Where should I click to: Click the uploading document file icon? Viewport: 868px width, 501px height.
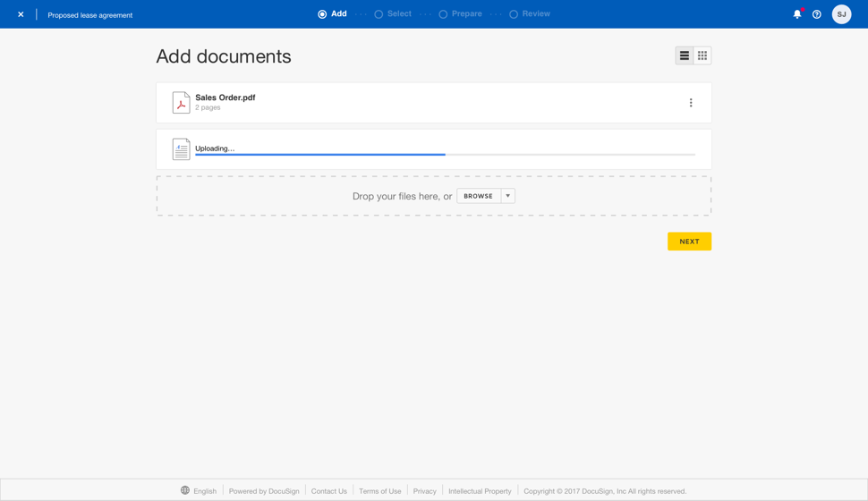[181, 149]
